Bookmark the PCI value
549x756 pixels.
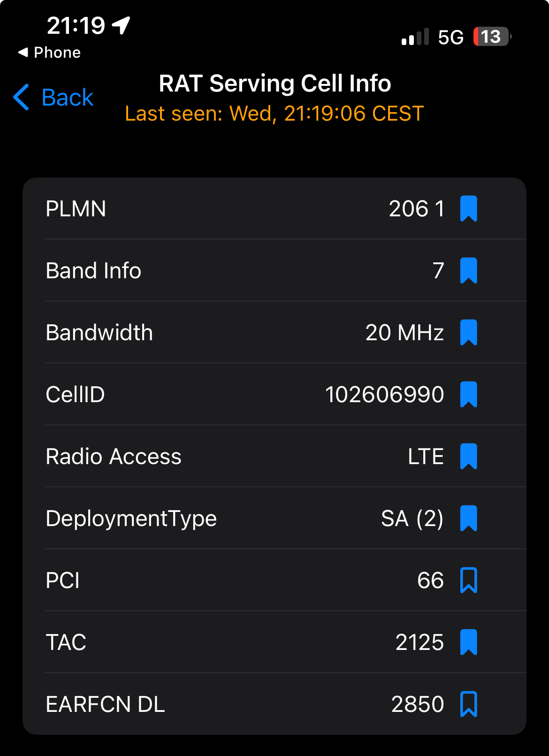468,580
